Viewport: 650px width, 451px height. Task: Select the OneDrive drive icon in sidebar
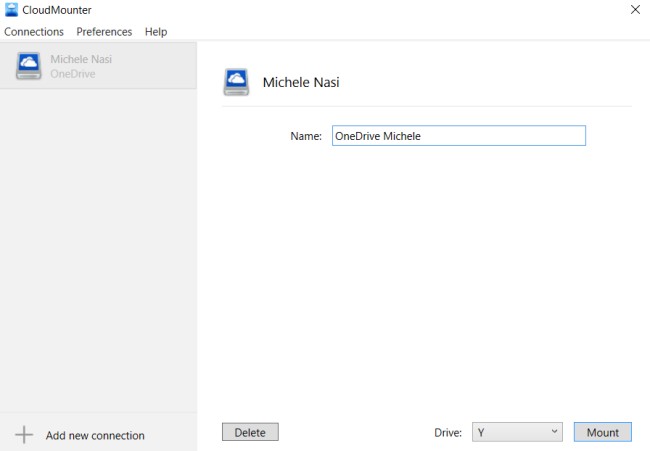pyautogui.click(x=29, y=65)
